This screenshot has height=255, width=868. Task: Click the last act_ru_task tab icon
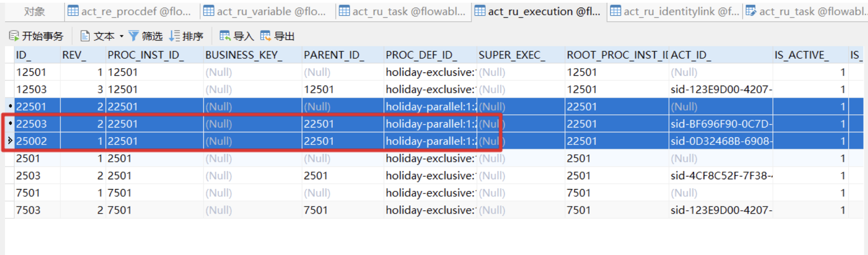[751, 11]
